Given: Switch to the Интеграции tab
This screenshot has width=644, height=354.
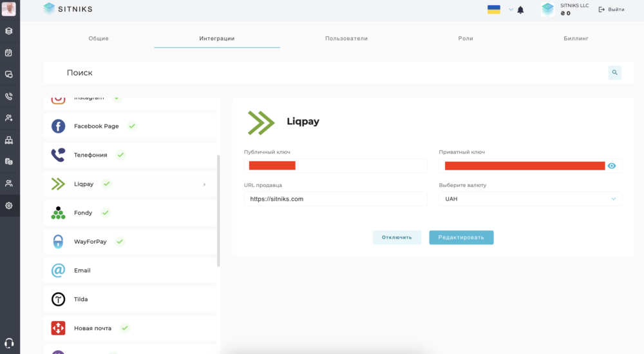Looking at the screenshot, I should [x=217, y=38].
